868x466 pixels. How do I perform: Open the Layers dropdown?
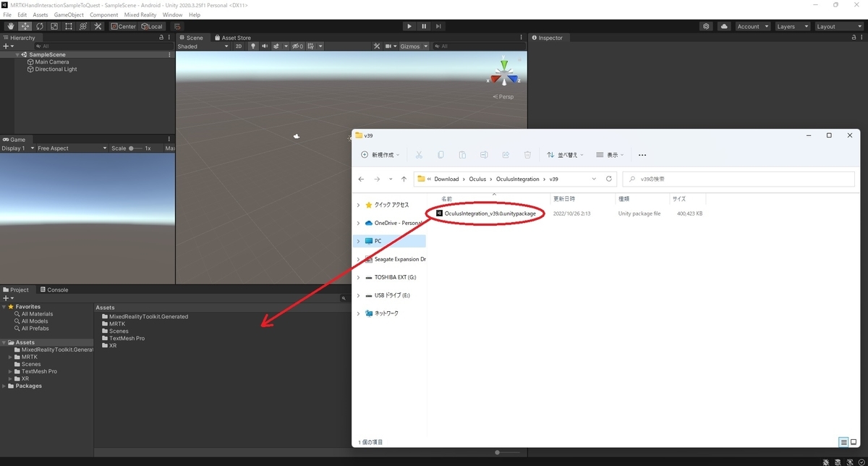tap(791, 26)
